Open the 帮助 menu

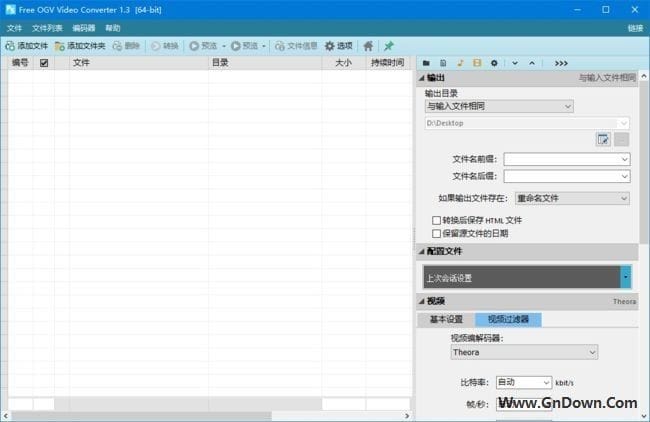112,28
